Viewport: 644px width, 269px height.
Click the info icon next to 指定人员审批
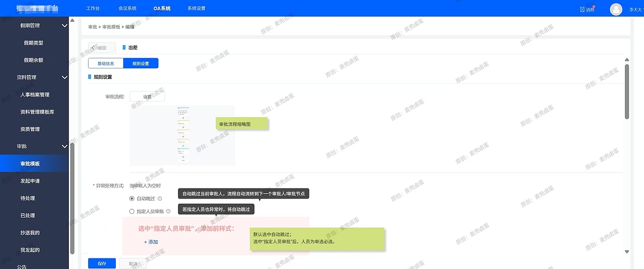point(169,211)
